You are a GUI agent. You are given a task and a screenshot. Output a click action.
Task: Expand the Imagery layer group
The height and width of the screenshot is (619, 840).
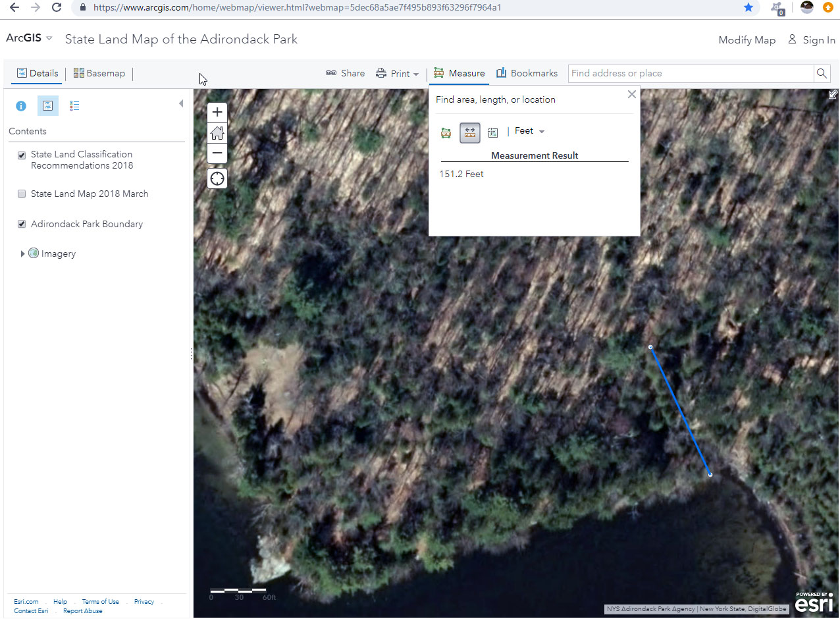pyautogui.click(x=23, y=254)
